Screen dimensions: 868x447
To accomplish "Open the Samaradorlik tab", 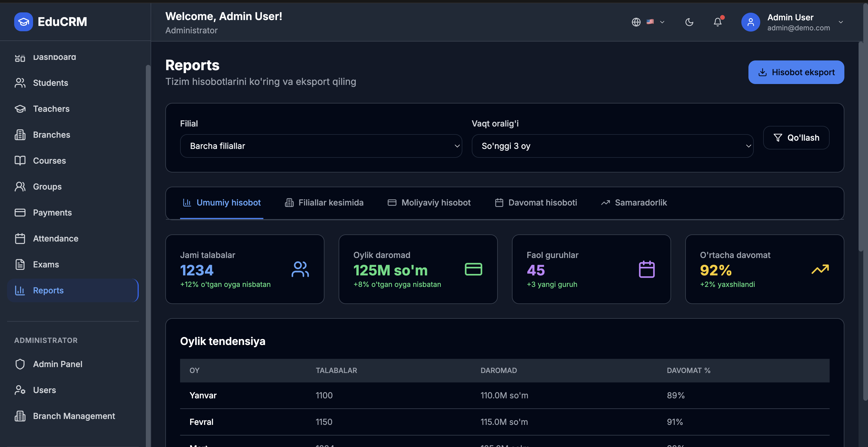I will tap(634, 203).
